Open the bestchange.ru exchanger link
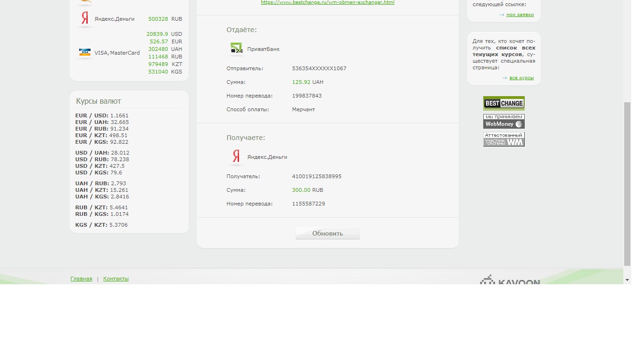The width and height of the screenshot is (644, 362). point(328,2)
